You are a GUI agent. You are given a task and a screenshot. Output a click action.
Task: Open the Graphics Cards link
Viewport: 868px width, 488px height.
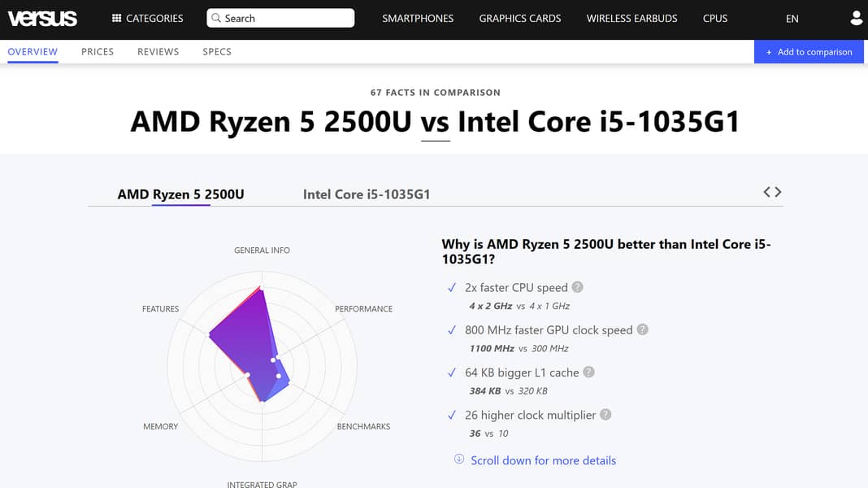point(520,18)
